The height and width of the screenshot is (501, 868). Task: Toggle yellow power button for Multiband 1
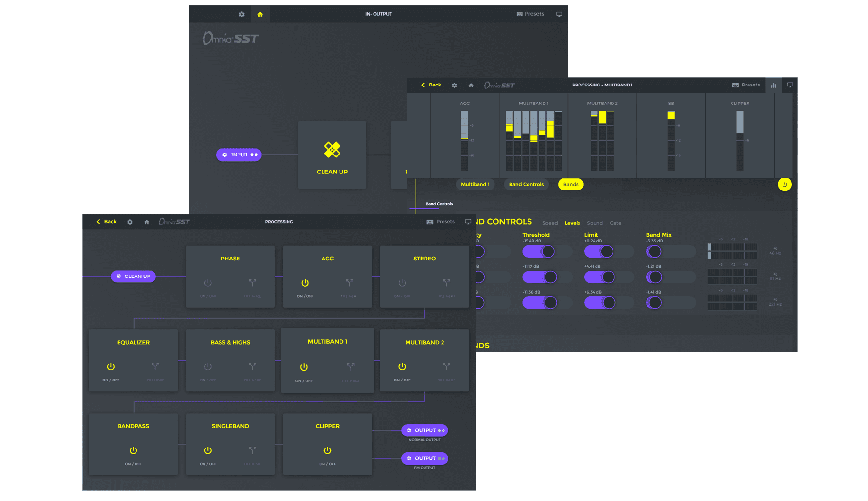tap(784, 185)
